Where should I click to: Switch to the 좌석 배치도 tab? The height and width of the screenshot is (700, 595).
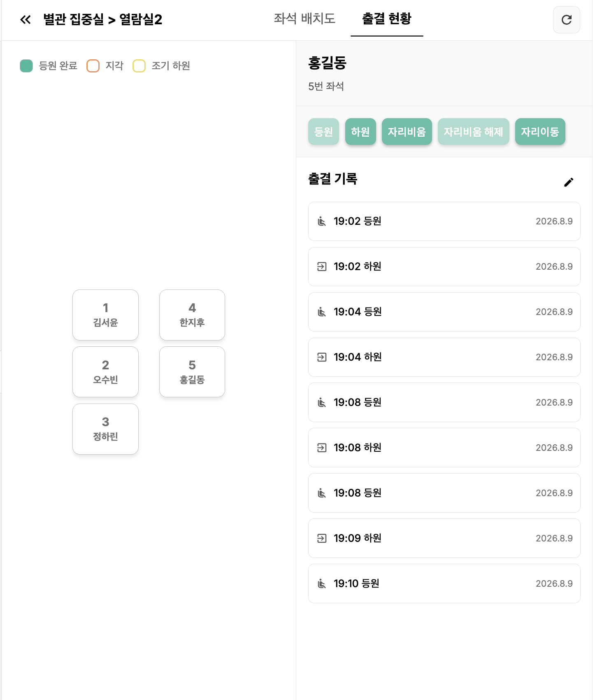click(304, 19)
